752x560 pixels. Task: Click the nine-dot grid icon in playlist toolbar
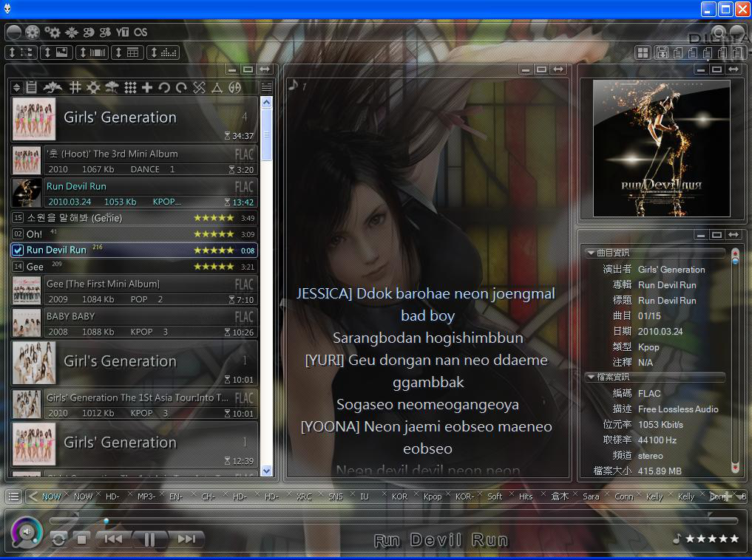130,87
